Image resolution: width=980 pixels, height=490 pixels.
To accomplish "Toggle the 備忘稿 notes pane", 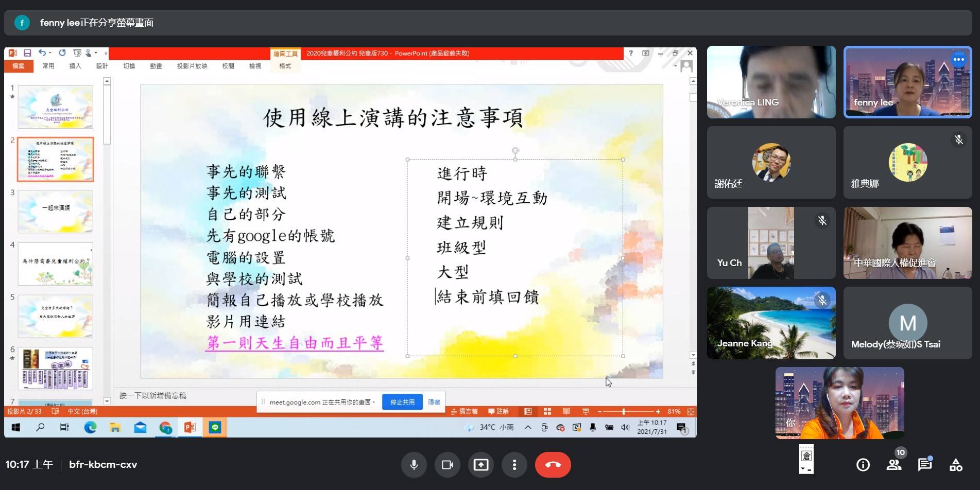I will pyautogui.click(x=465, y=411).
